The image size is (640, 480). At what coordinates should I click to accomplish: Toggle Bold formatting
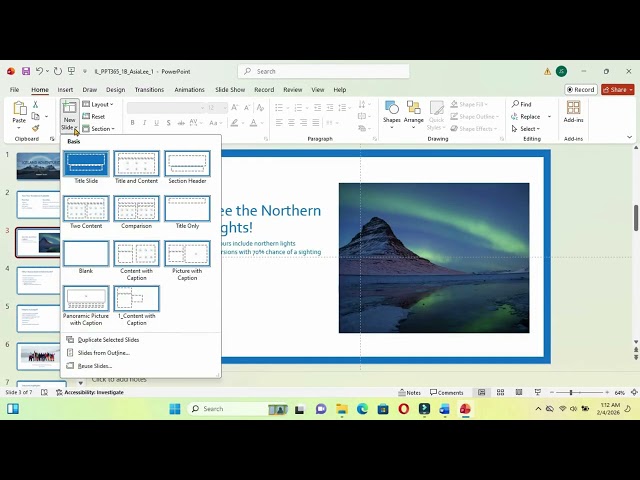pos(132,122)
